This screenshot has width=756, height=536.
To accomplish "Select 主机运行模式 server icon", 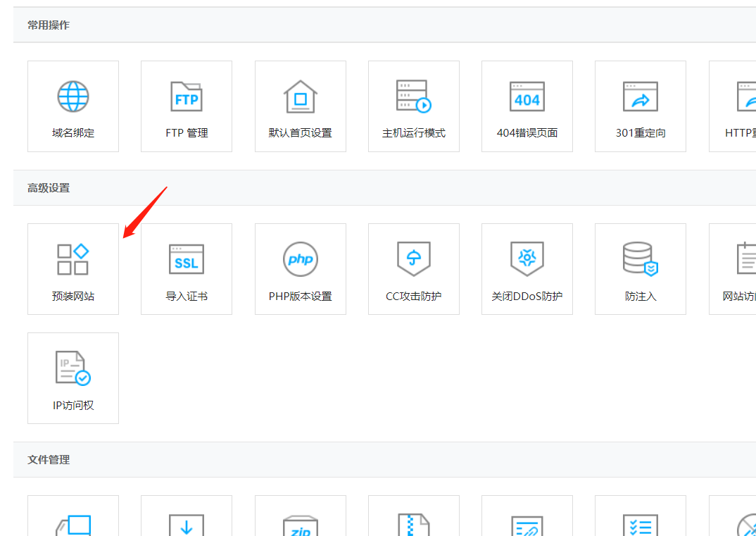I will coord(413,96).
